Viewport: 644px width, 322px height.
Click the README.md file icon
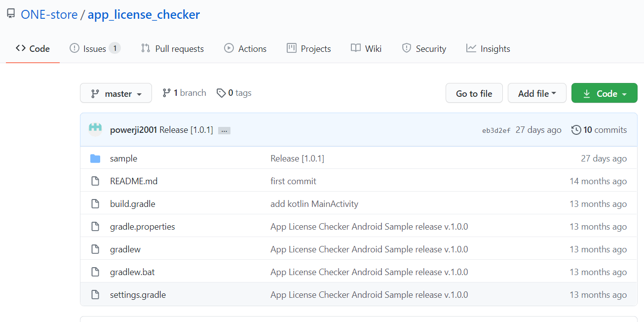95,181
